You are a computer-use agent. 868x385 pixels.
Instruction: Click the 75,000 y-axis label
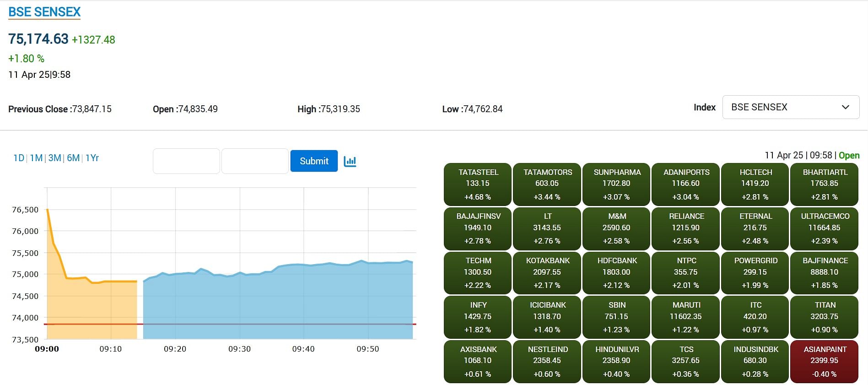pyautogui.click(x=25, y=274)
